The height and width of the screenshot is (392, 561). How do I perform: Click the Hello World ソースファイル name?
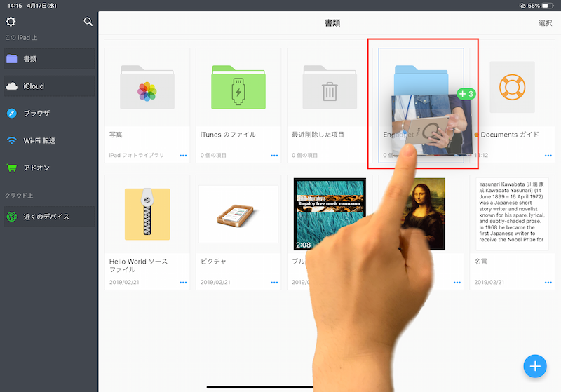[138, 265]
